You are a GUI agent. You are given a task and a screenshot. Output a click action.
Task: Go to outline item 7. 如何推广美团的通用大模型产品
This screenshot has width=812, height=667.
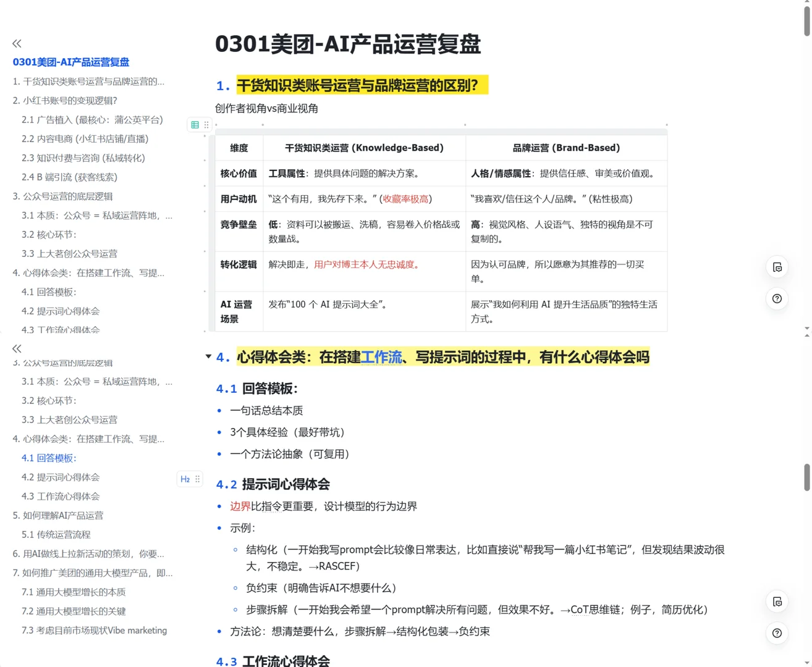(93, 573)
